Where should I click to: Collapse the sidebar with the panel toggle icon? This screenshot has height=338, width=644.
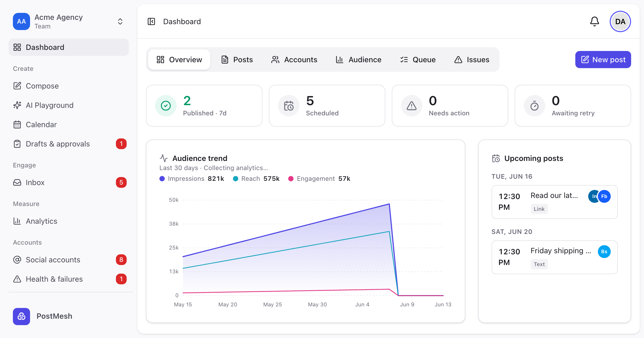[151, 21]
